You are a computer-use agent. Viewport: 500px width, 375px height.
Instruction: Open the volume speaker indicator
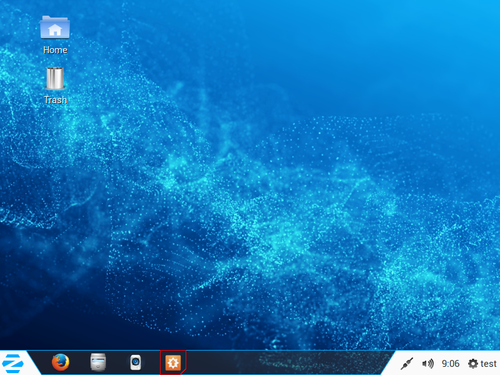428,364
